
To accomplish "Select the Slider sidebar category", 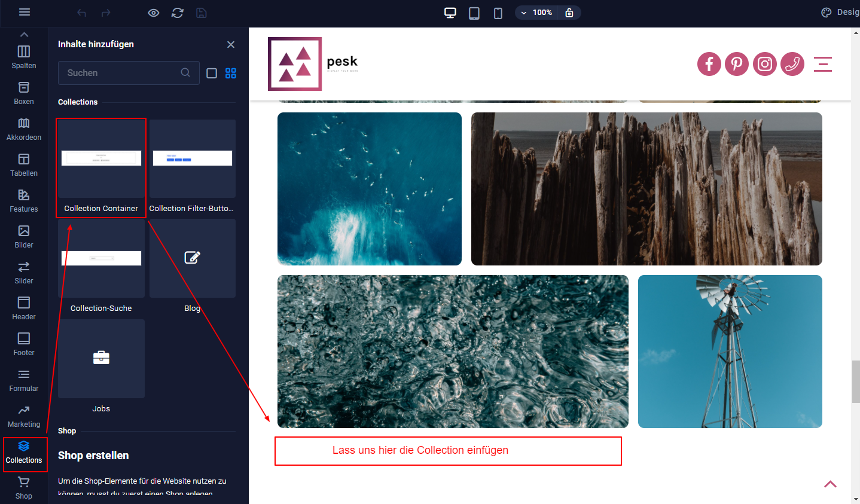I will click(24, 273).
